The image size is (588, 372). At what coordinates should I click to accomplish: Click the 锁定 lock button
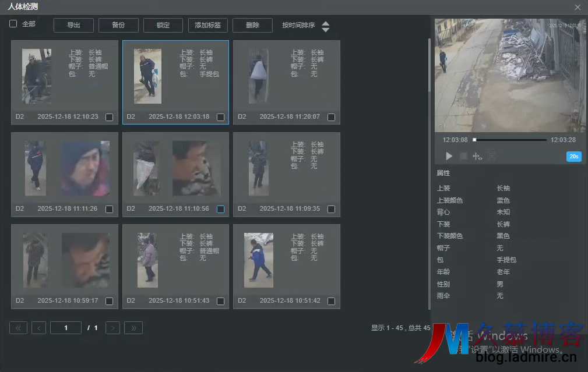[x=163, y=25]
